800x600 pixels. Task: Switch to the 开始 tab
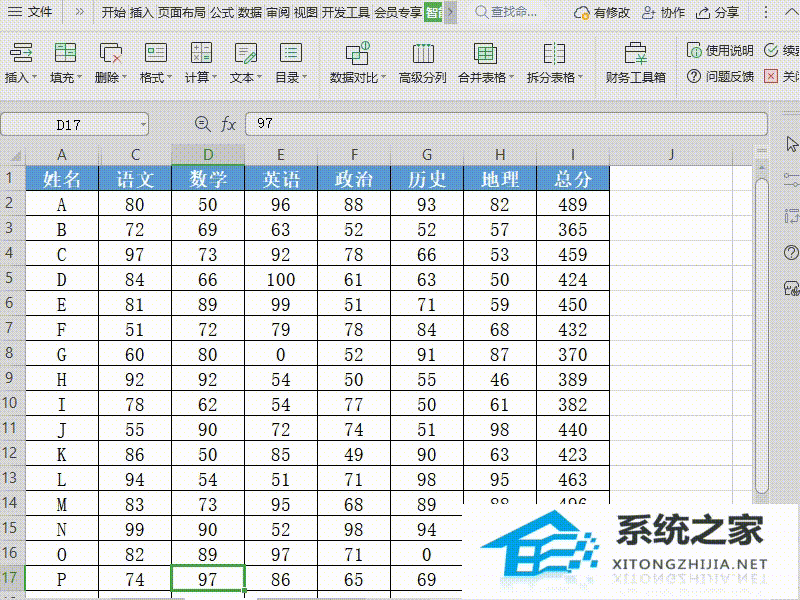113,12
